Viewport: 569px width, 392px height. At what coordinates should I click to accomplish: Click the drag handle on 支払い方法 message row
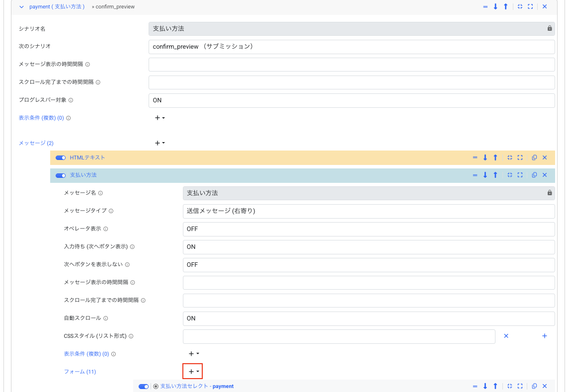click(x=475, y=175)
